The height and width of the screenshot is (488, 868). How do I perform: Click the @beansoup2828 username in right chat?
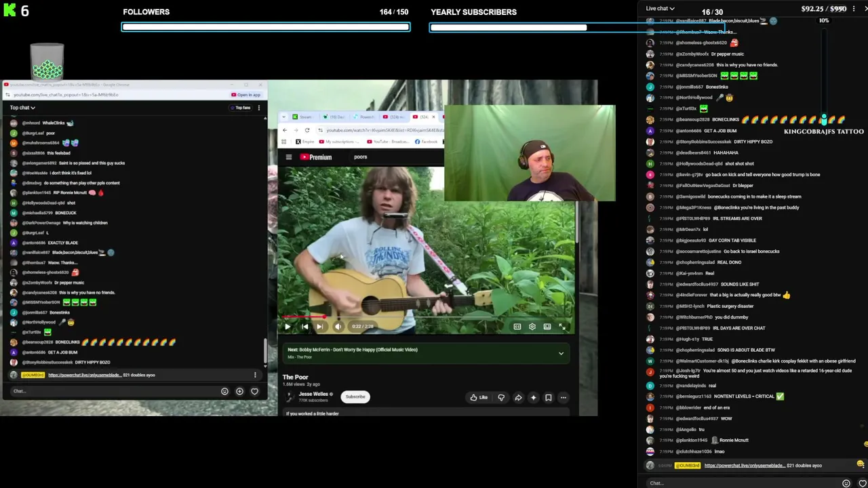[x=692, y=120]
